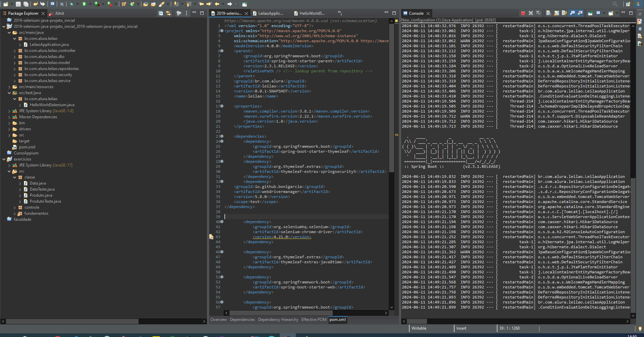
Task: Toggle Word Wrap in Console
Action: [564, 13]
